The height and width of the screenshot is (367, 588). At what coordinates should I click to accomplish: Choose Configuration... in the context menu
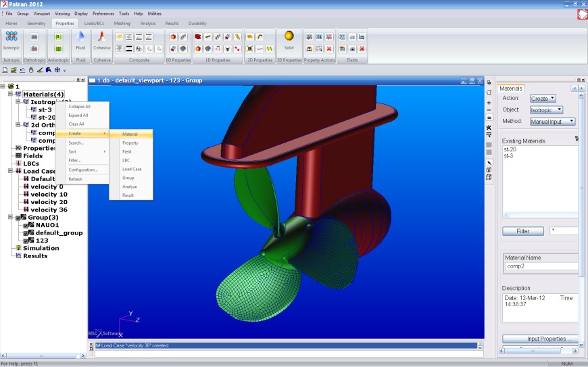pyautogui.click(x=82, y=170)
